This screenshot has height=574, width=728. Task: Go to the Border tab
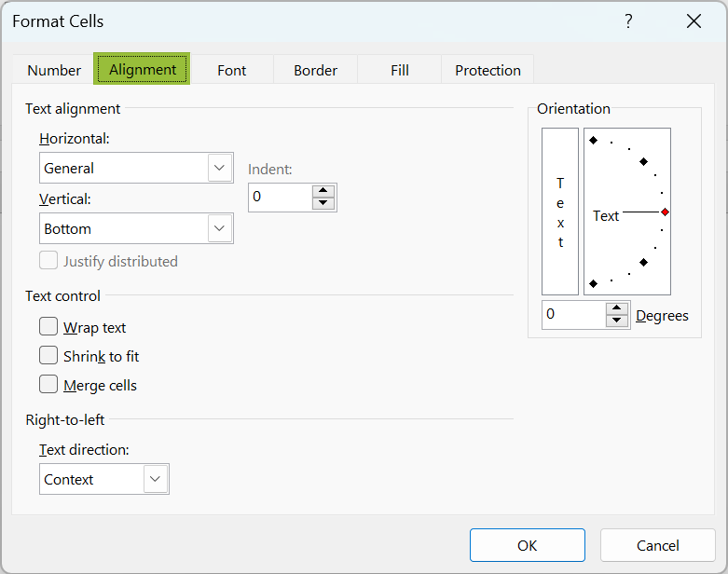[315, 70]
